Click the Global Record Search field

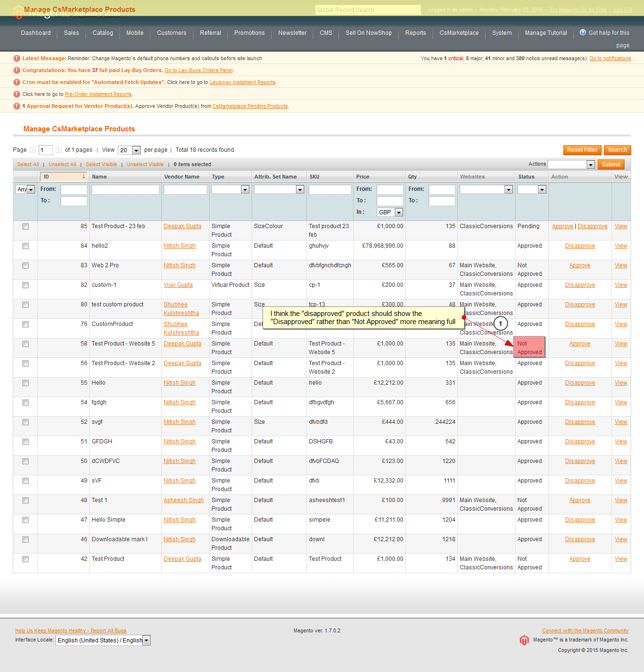pyautogui.click(x=368, y=10)
